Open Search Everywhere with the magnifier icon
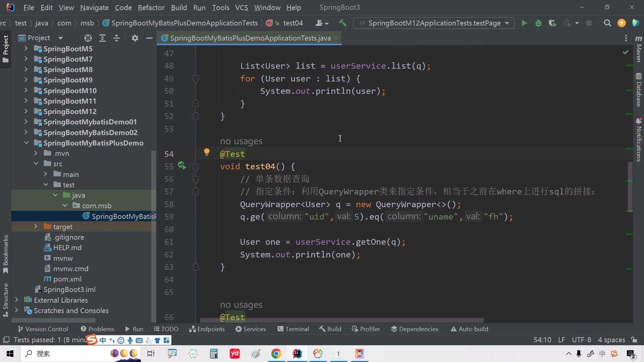 (x=607, y=23)
